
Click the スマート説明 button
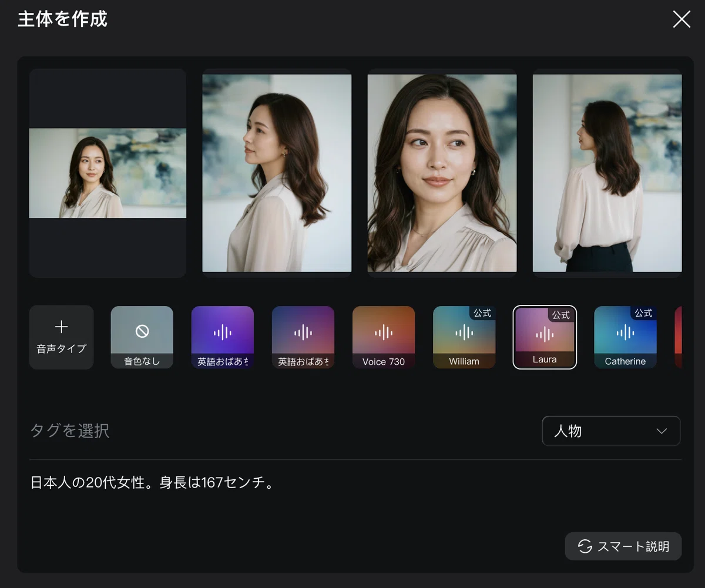pos(623,546)
